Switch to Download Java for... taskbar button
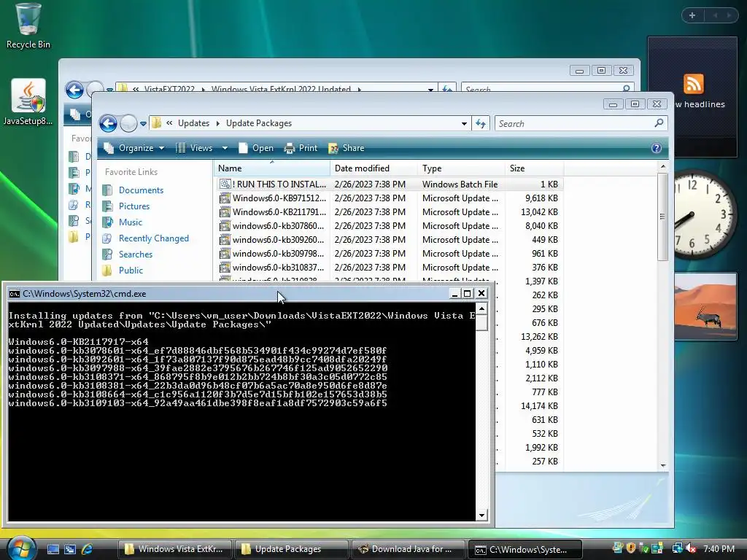This screenshot has width=747, height=560. tap(408, 549)
